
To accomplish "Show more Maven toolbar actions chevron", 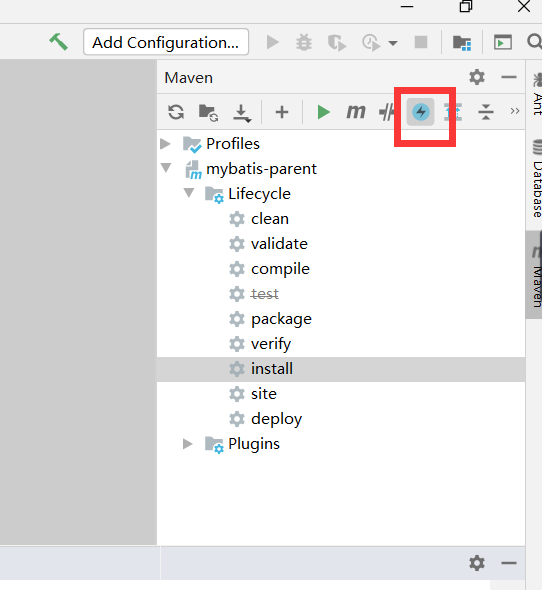I will (515, 111).
